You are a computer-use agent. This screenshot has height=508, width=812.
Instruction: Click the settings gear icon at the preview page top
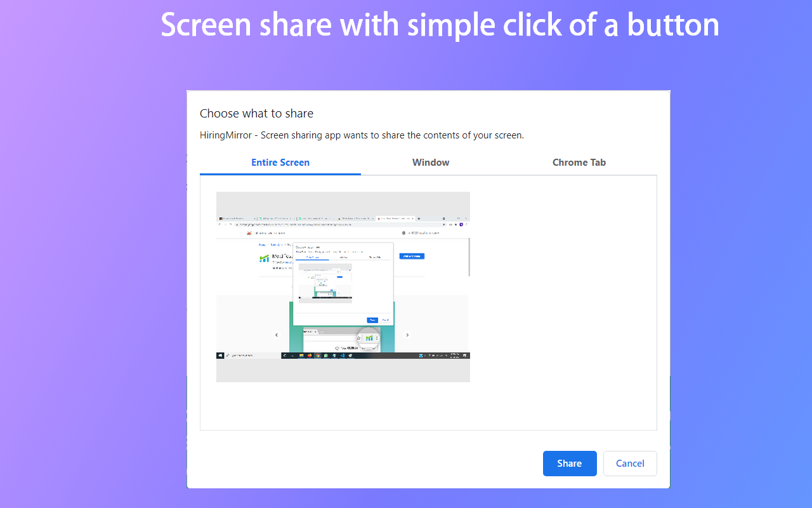tap(403, 233)
